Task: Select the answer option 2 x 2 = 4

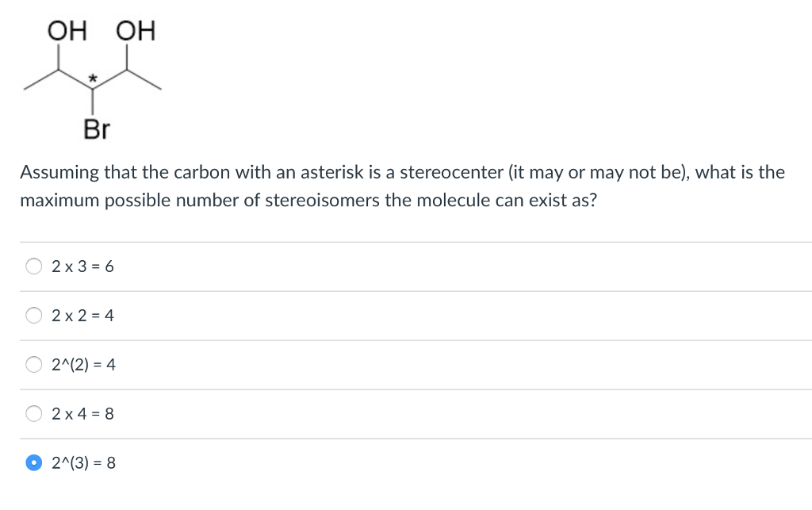Action: coord(82,315)
